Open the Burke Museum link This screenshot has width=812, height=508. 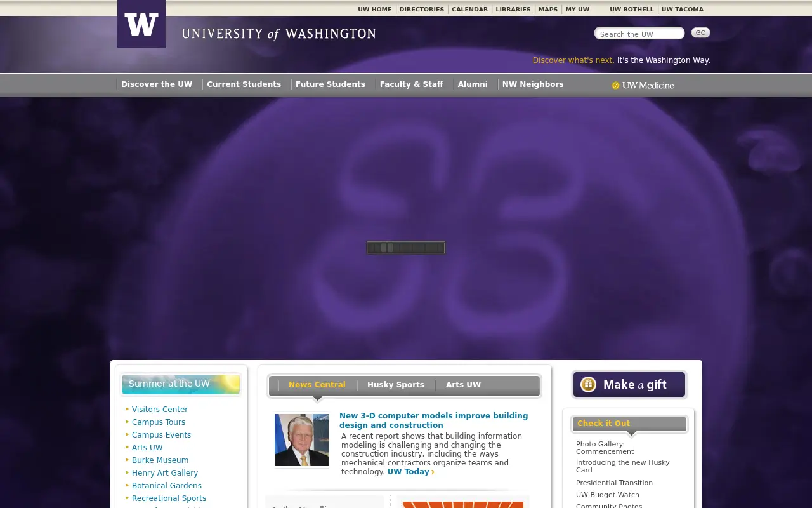pyautogui.click(x=160, y=460)
